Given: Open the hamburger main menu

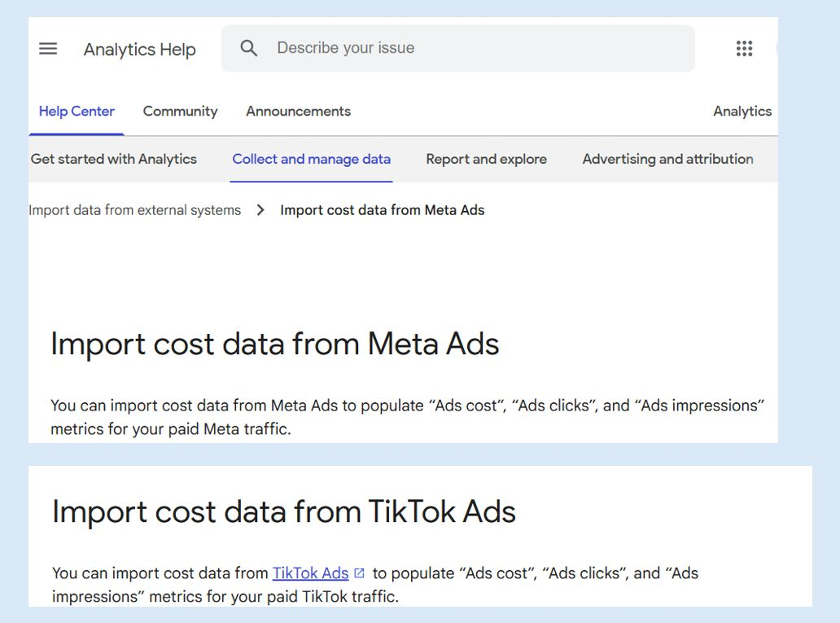Looking at the screenshot, I should coord(48,49).
